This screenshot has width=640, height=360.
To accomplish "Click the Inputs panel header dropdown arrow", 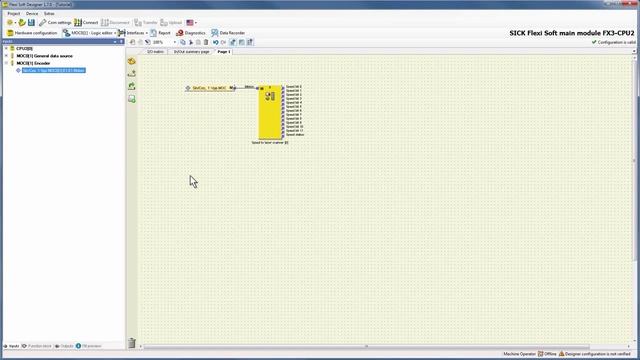I will click(115, 42).
